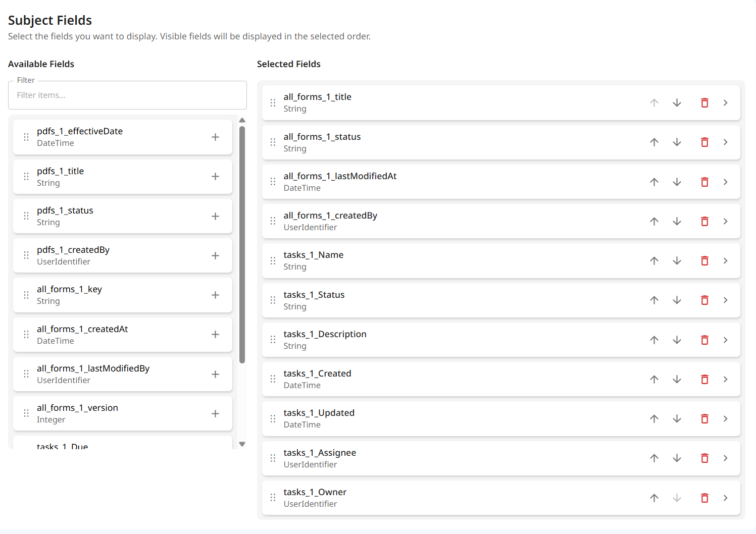The height and width of the screenshot is (534, 756).
Task: Delete tasks_1_Assignee from selected fields
Action: (704, 458)
